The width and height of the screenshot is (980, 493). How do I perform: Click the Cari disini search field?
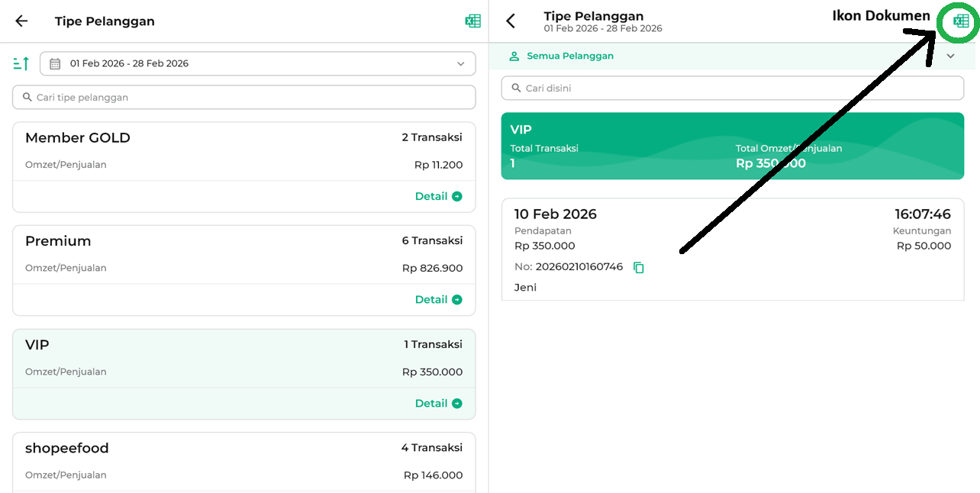point(733,89)
